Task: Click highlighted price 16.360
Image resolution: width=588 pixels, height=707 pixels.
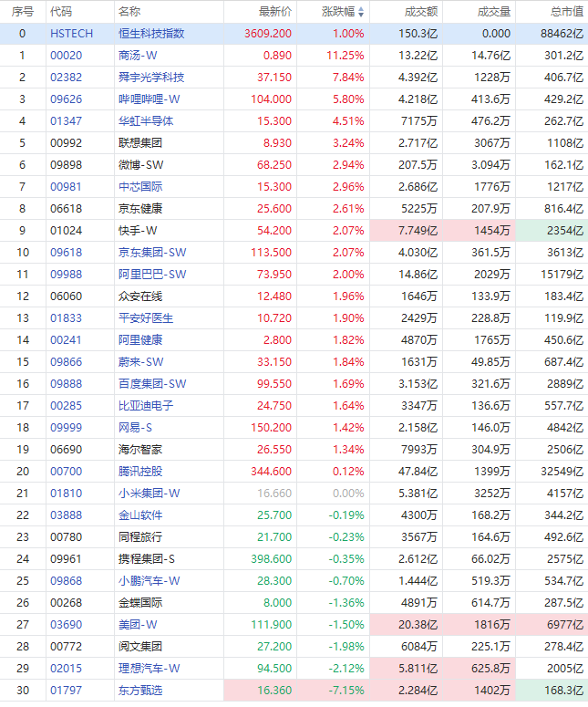Action: click(274, 691)
